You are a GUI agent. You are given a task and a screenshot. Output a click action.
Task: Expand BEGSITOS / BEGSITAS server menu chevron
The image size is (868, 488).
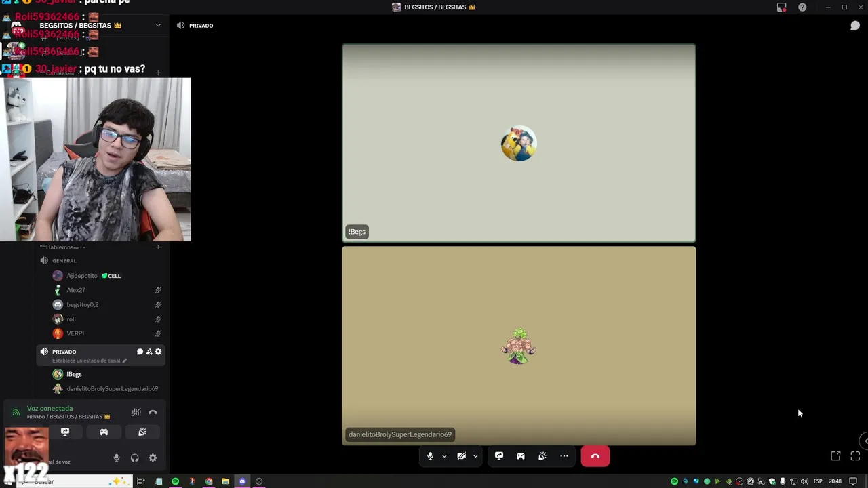158,26
